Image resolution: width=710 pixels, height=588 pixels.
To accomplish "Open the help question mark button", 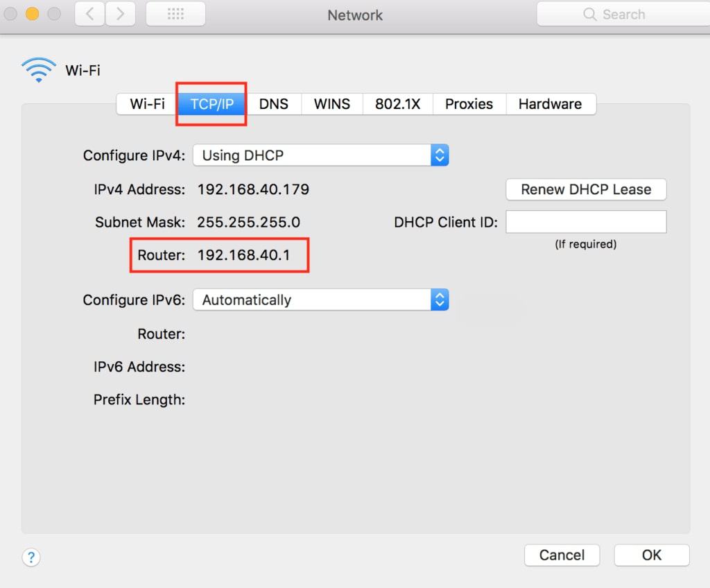I will (31, 557).
